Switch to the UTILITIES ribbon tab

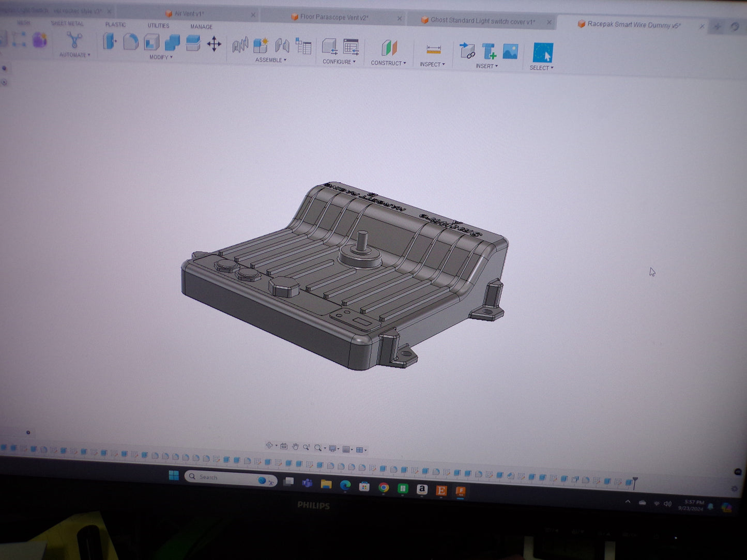[158, 25]
